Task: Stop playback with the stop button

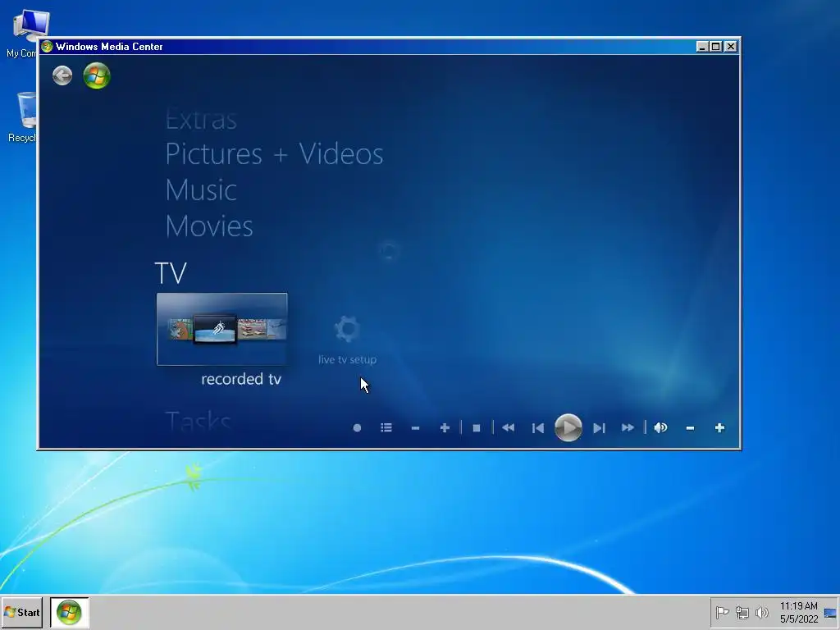Action: [x=477, y=427]
